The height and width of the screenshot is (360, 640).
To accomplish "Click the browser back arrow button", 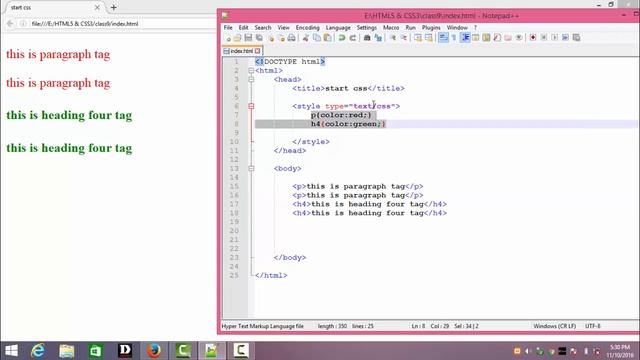I will click(x=10, y=24).
